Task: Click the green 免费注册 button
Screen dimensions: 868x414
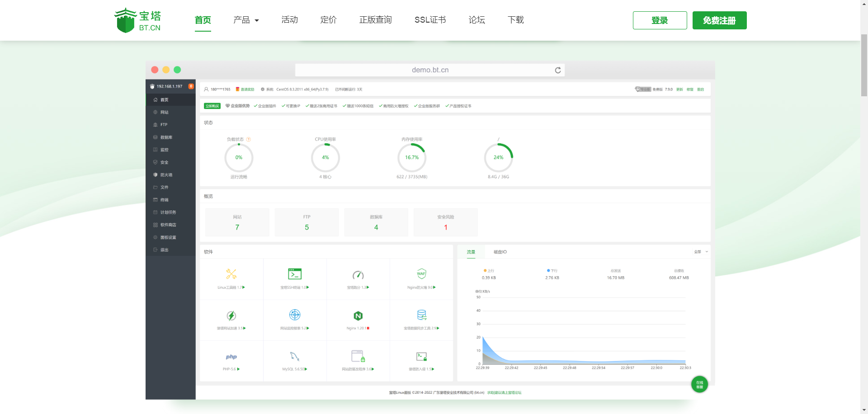Action: pos(719,20)
